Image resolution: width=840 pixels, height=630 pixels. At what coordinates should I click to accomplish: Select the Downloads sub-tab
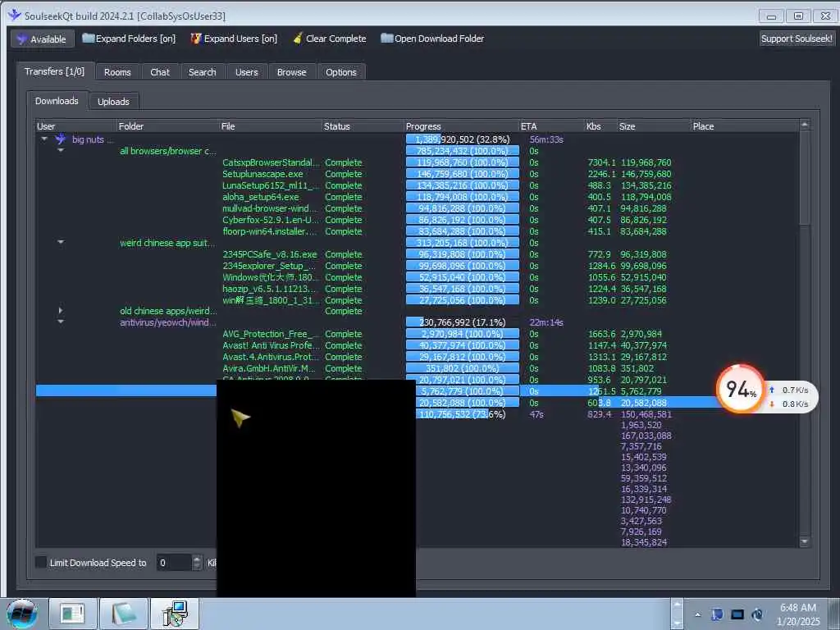coord(57,101)
